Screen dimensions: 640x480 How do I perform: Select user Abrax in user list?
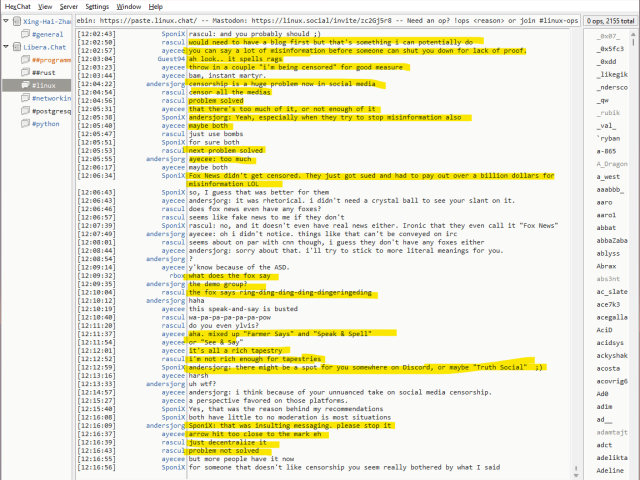click(606, 266)
